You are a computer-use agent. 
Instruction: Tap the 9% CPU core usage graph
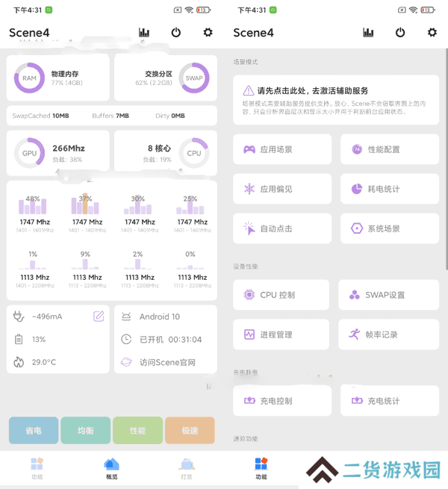pos(85,261)
